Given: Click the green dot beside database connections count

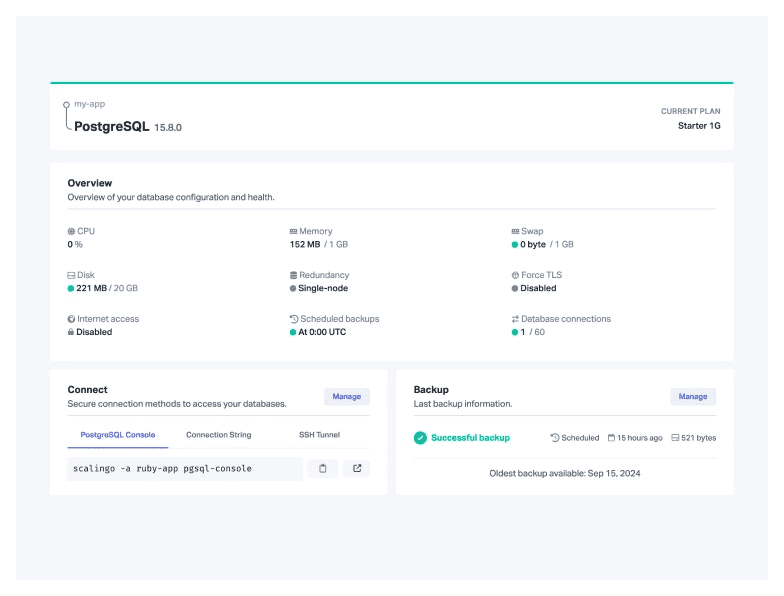Looking at the screenshot, I should click(x=514, y=332).
